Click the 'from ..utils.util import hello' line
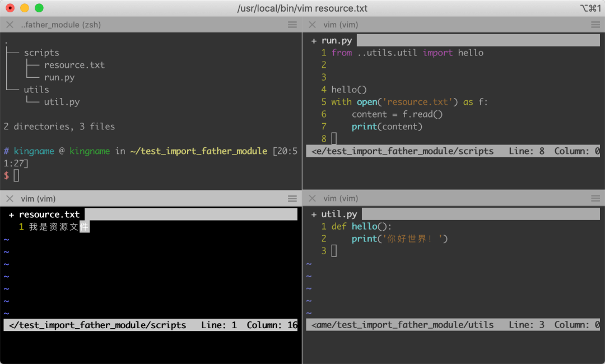 407,53
